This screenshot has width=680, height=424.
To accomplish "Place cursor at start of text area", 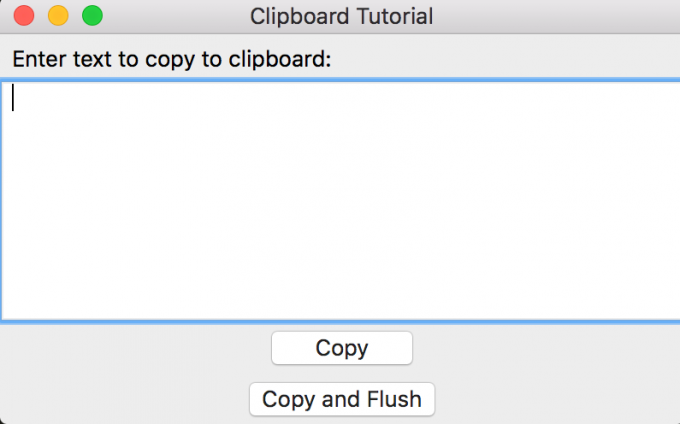I will (14, 98).
